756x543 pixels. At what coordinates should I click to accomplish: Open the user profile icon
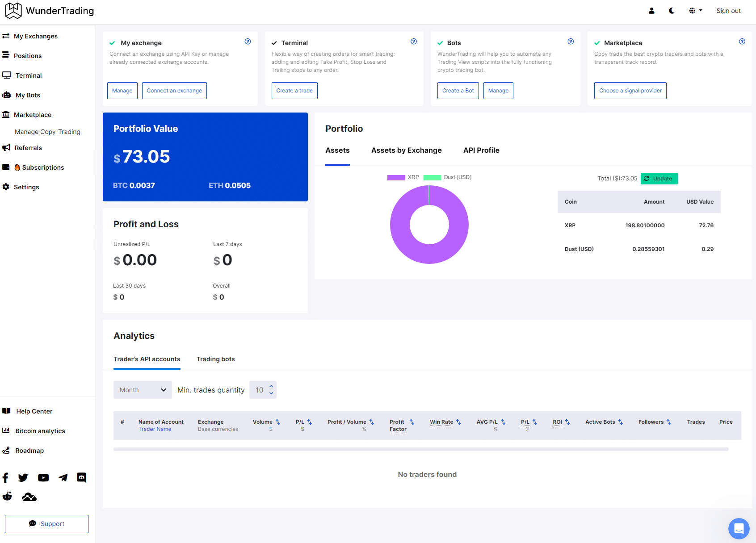(x=651, y=11)
